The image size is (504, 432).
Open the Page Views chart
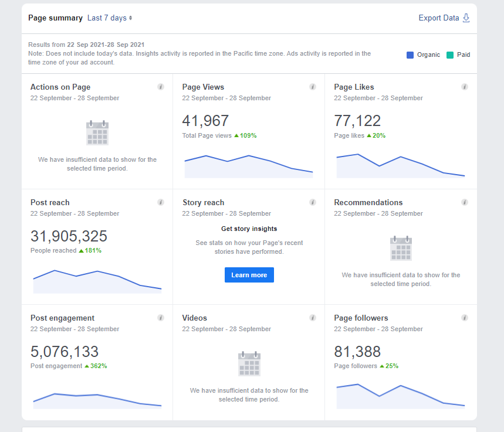(248, 166)
